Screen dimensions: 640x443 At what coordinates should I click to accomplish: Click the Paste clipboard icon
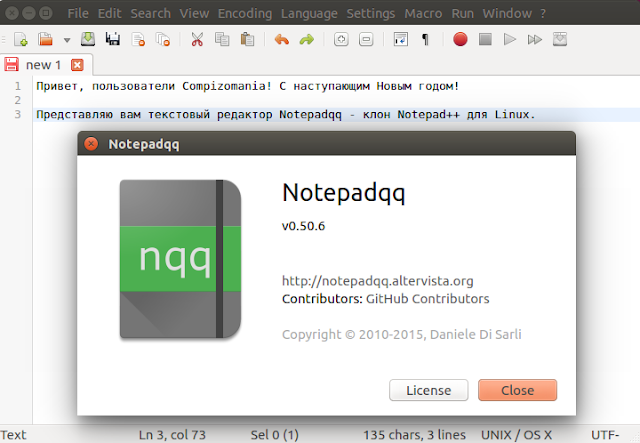pyautogui.click(x=247, y=40)
